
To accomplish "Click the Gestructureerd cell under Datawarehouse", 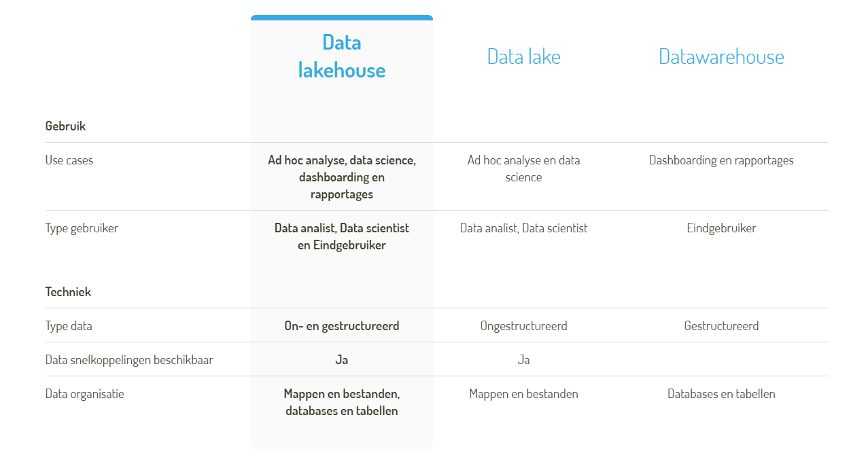I will point(721,326).
